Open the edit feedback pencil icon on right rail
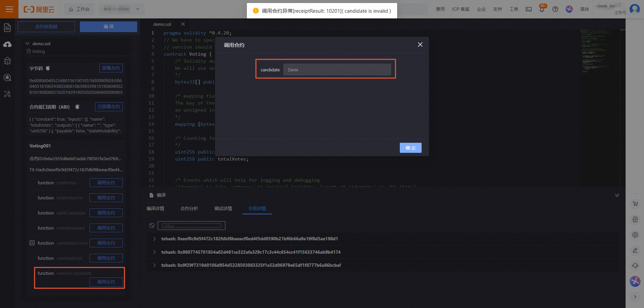This screenshot has height=308, width=644. [x=635, y=250]
